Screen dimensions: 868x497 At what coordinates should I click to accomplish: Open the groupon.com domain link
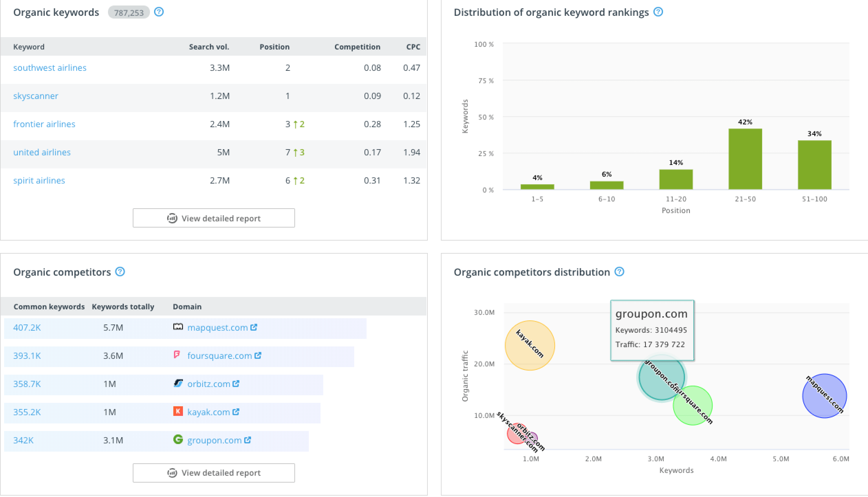click(215, 440)
